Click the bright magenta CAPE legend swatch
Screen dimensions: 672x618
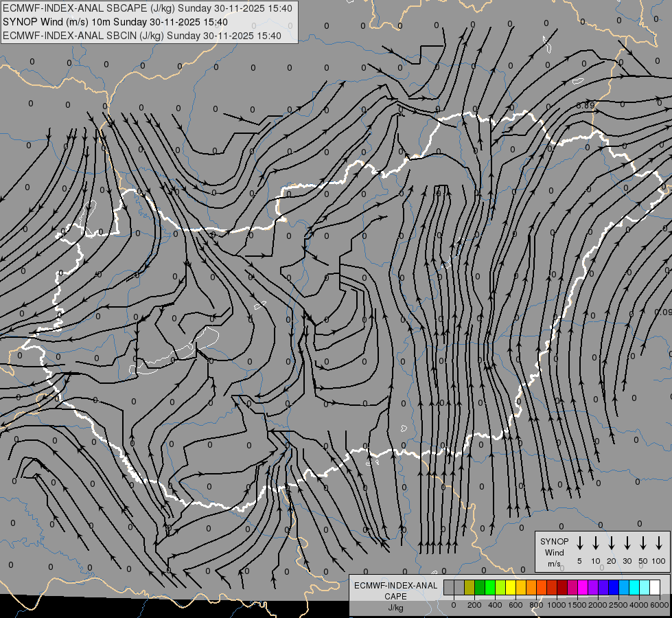pyautogui.click(x=583, y=587)
